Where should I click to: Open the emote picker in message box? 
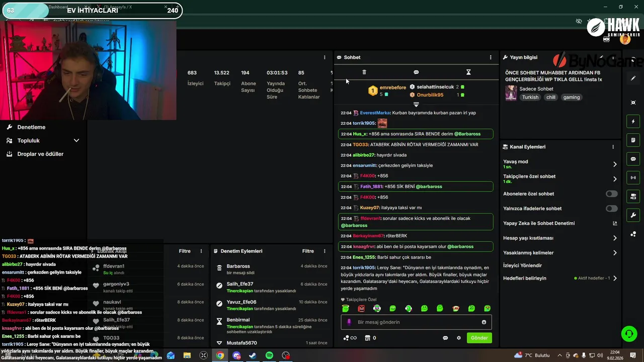pyautogui.click(x=484, y=322)
